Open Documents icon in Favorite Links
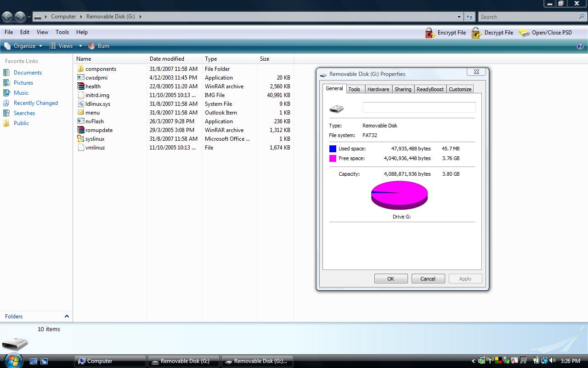The width and height of the screenshot is (588, 368). [x=6, y=73]
